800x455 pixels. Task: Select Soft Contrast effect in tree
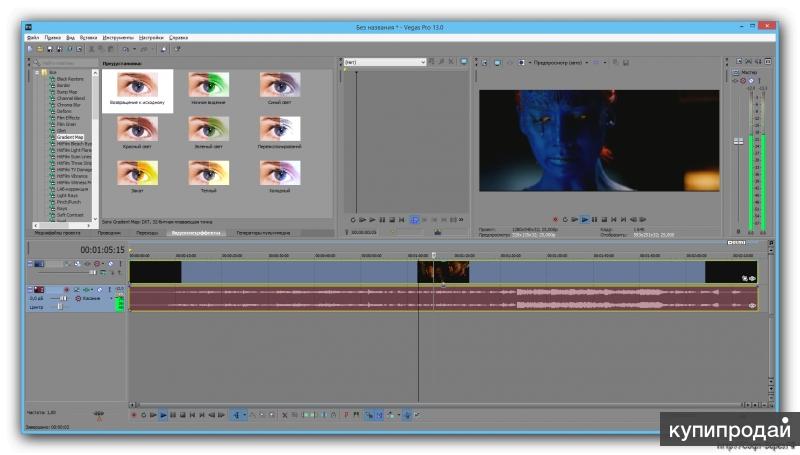(70, 215)
